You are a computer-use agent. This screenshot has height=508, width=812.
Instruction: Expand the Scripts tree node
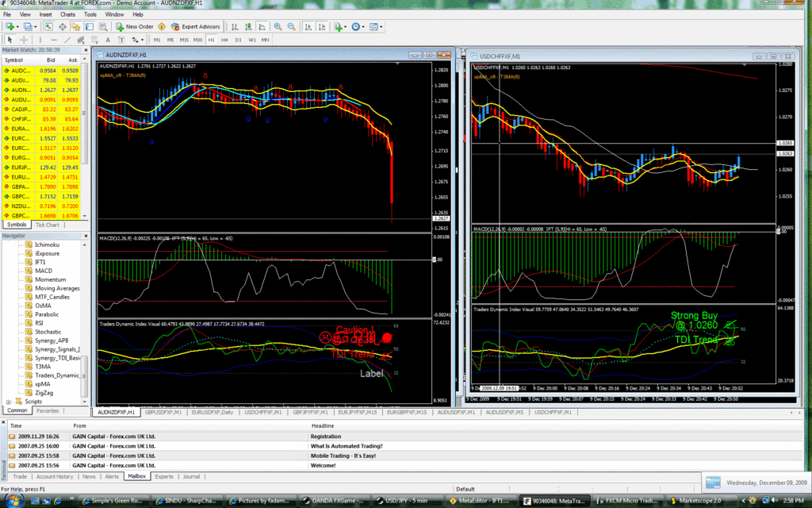(x=9, y=402)
